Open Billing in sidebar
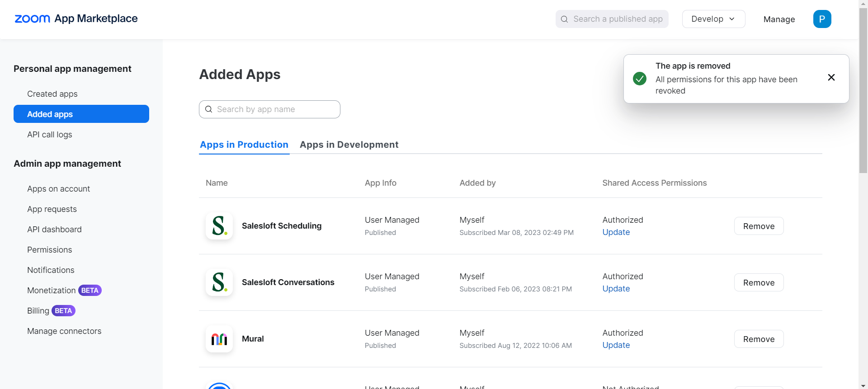868x389 pixels. (38, 311)
